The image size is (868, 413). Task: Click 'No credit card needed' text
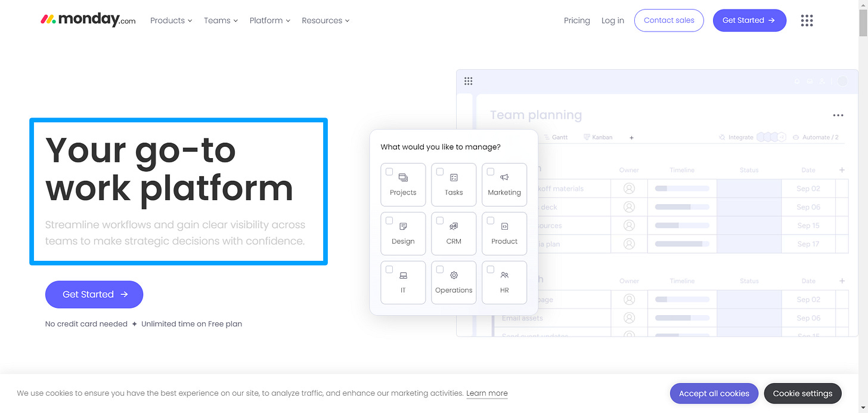tap(86, 324)
